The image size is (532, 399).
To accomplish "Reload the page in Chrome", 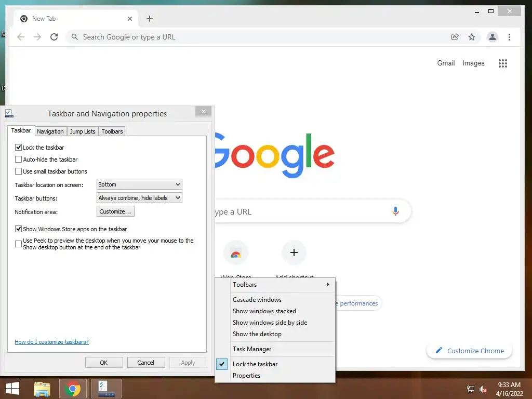I will pos(54,37).
